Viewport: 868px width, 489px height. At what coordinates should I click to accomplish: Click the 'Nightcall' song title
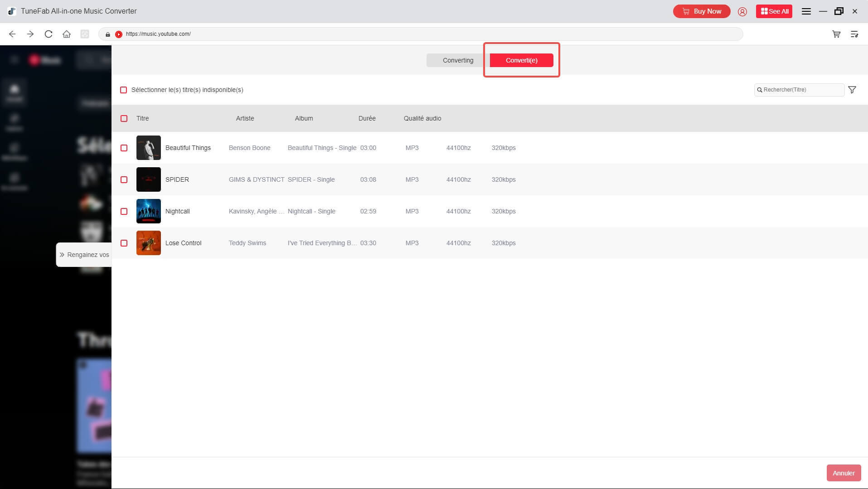point(178,211)
